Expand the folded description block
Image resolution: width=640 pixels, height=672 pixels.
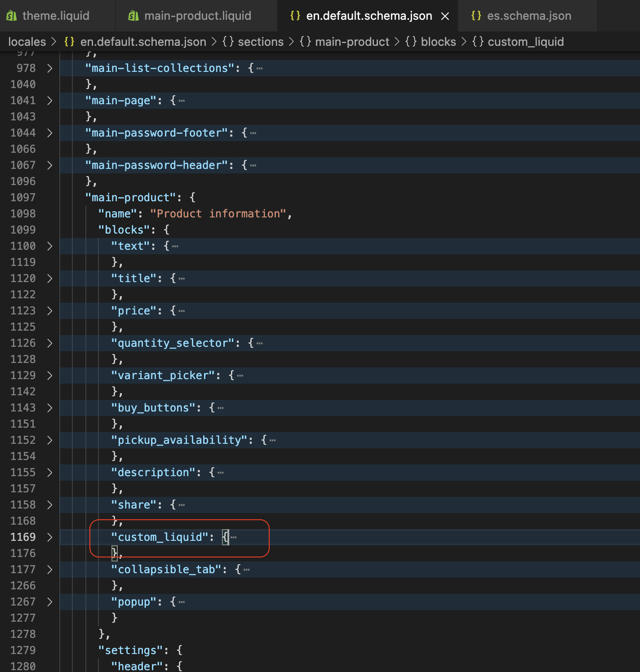pyautogui.click(x=50, y=473)
